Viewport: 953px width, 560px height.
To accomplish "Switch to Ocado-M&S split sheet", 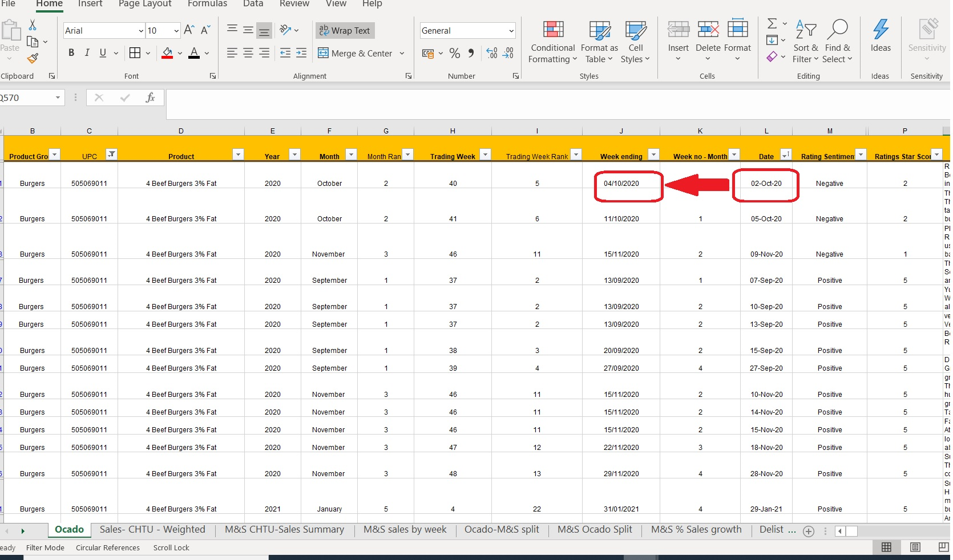I will point(502,530).
